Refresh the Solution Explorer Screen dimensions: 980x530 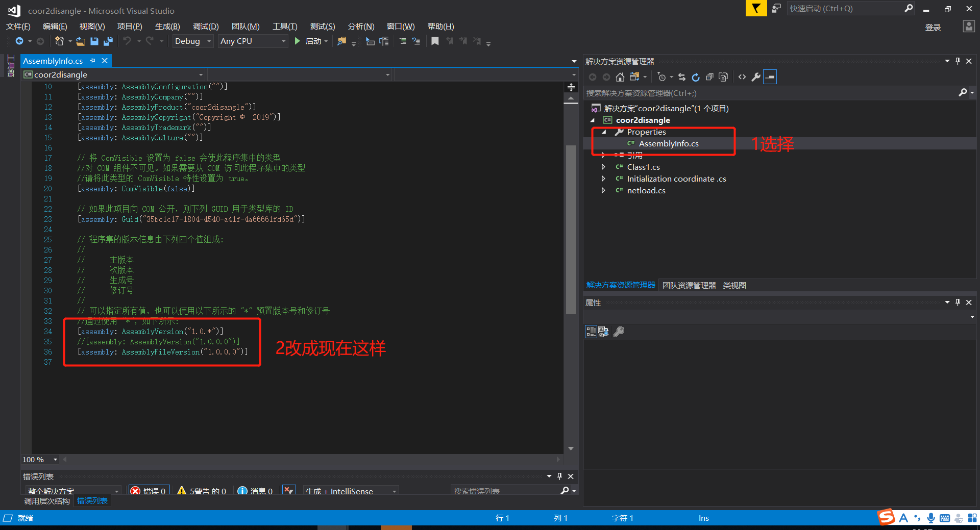(x=696, y=77)
